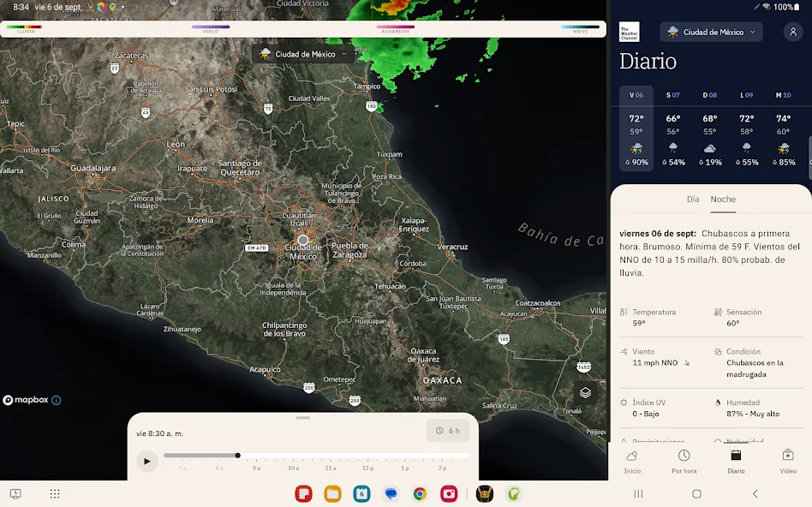
Task: Open the pink camera app in the taskbar
Action: pyautogui.click(x=449, y=493)
